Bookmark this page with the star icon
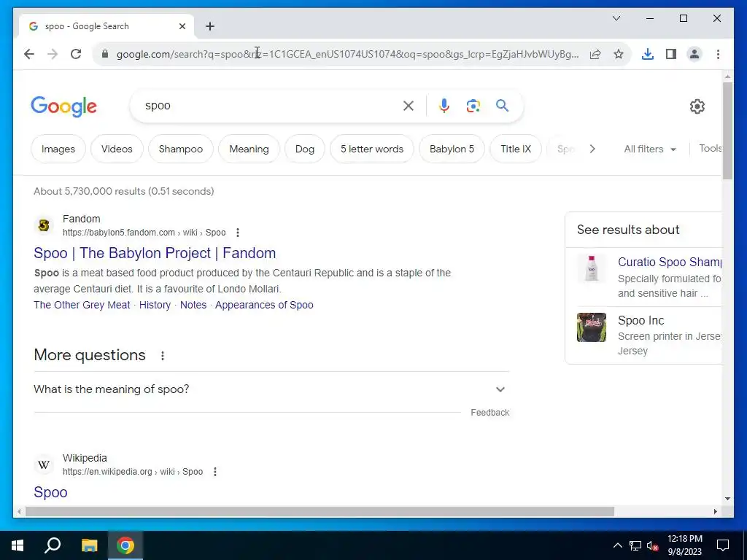The image size is (747, 560). coord(619,54)
